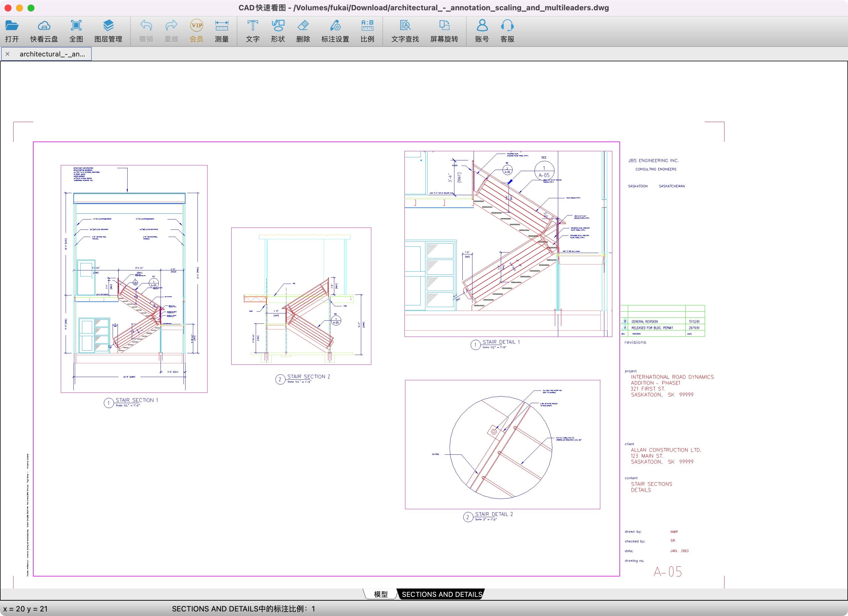This screenshot has width=848, height=616.
Task: Click the SR checked by initials
Action: click(673, 540)
